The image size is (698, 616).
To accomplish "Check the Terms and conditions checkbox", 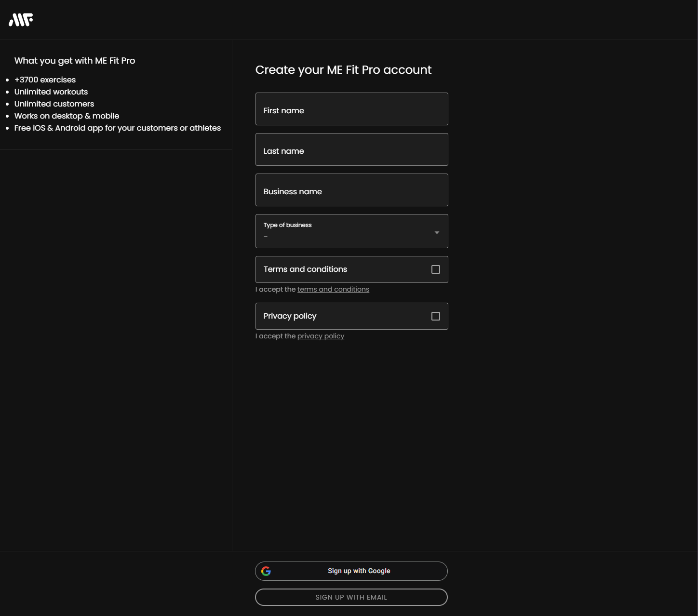I will [436, 269].
